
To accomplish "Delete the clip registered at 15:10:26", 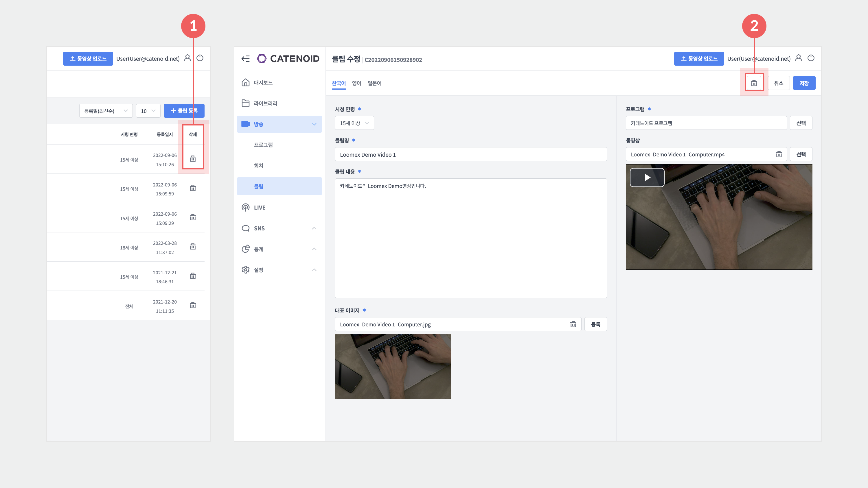I will click(193, 159).
